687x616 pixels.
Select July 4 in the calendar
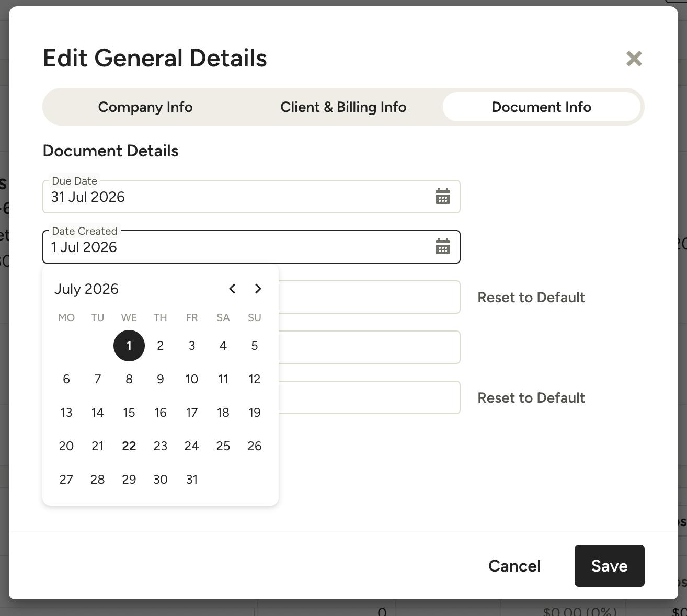tap(223, 346)
